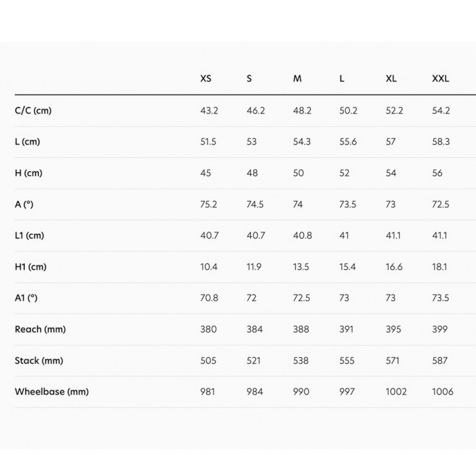Click A value 74.5 for size S

(255, 205)
